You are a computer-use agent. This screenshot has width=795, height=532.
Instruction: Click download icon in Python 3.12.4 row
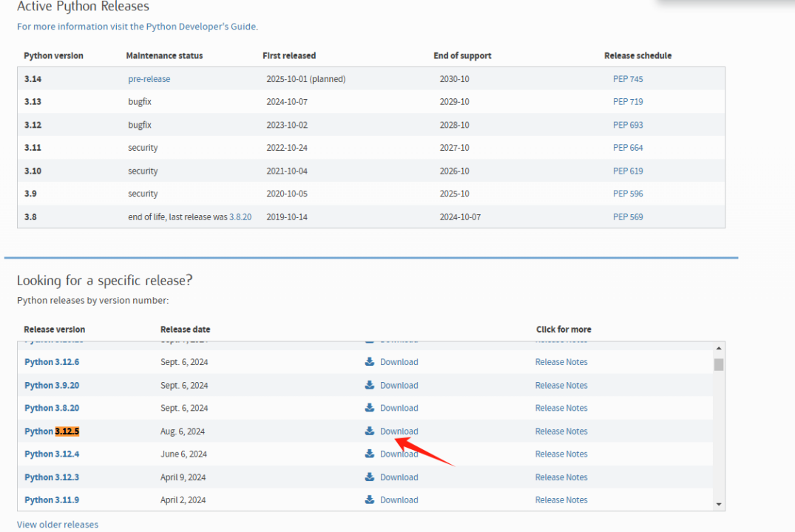(x=370, y=454)
